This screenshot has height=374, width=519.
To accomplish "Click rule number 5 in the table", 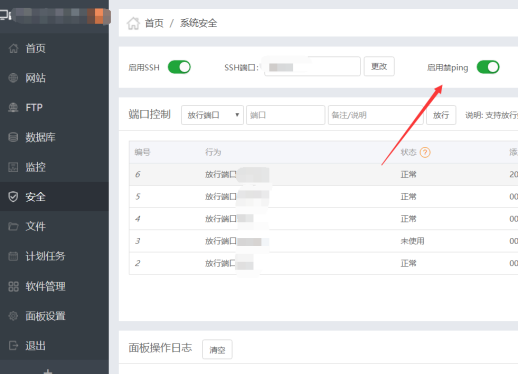I will point(138,197).
